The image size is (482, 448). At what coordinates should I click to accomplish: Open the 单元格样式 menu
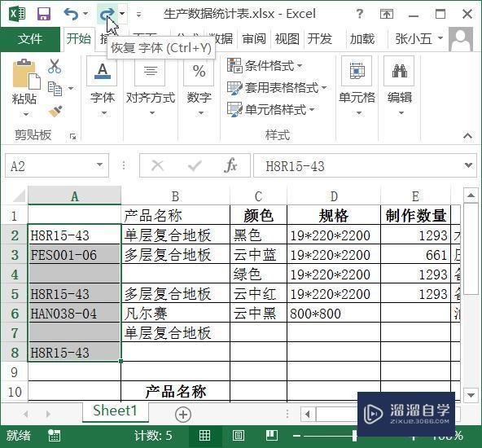(271, 109)
